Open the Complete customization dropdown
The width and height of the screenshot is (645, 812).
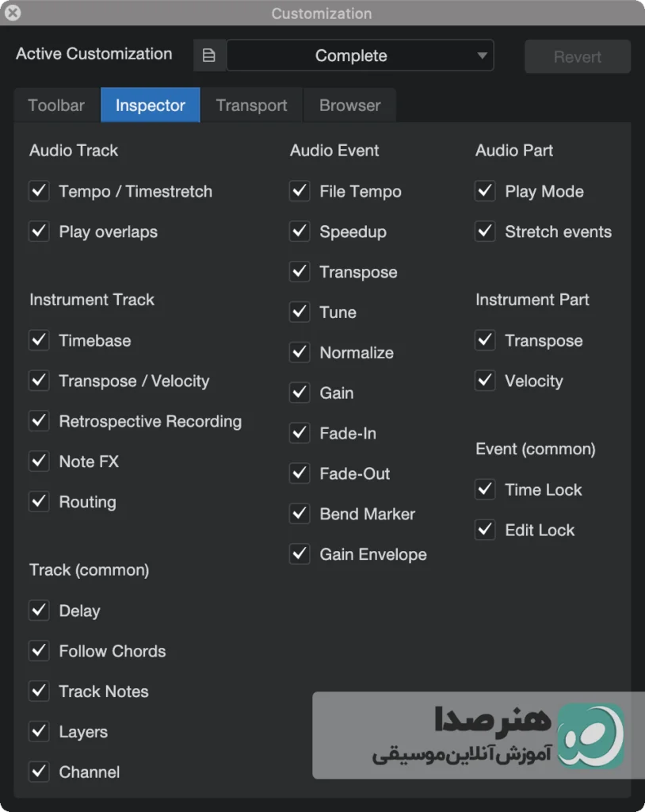coord(361,56)
